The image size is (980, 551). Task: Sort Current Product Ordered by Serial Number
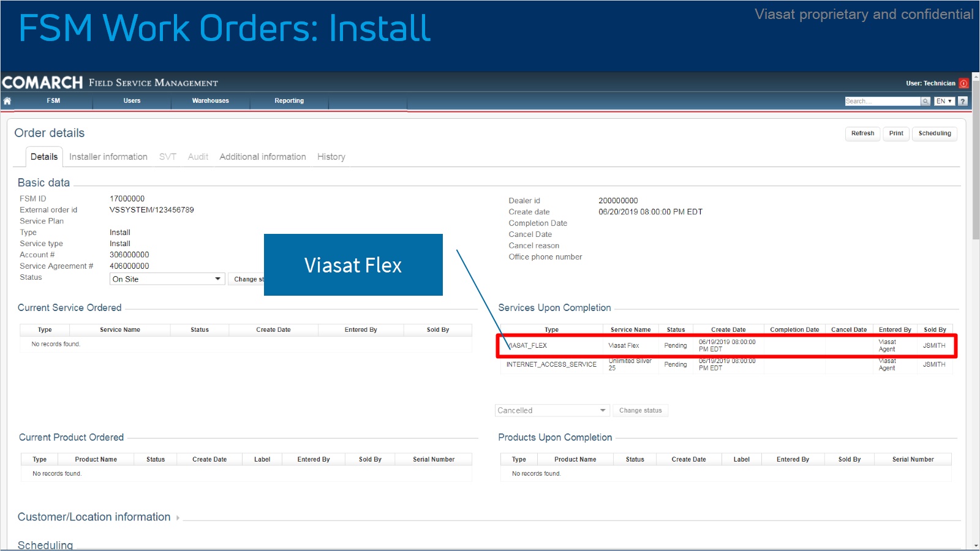[x=434, y=460]
